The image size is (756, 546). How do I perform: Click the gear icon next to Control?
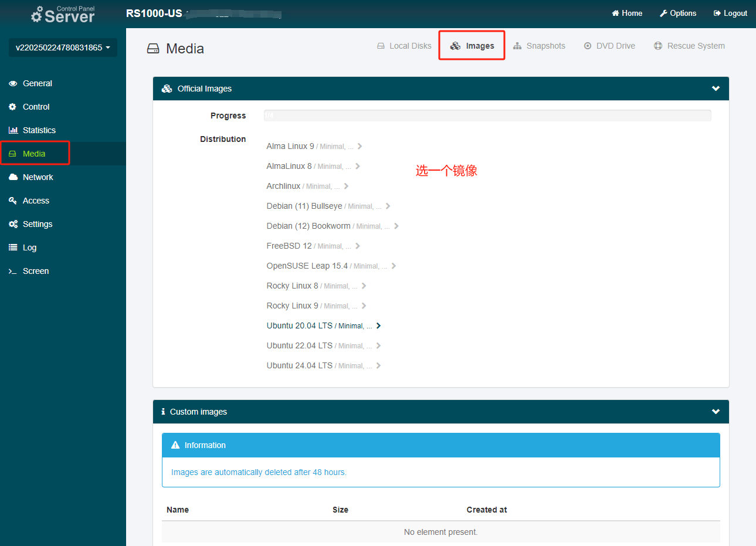point(13,107)
